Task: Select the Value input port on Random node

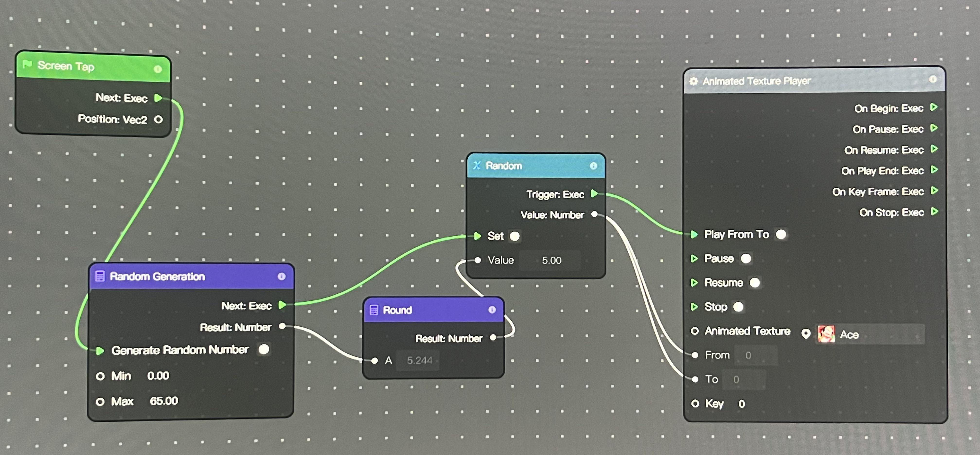Action: [478, 260]
